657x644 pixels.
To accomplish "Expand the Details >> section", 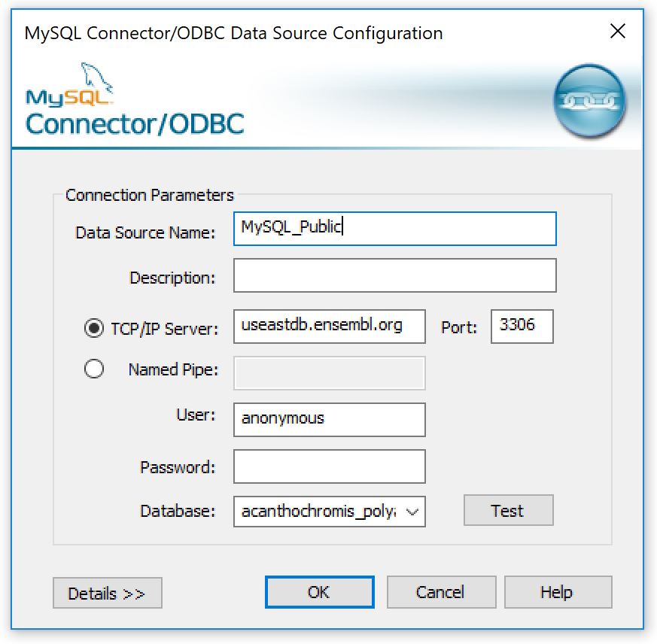I will pos(108,593).
